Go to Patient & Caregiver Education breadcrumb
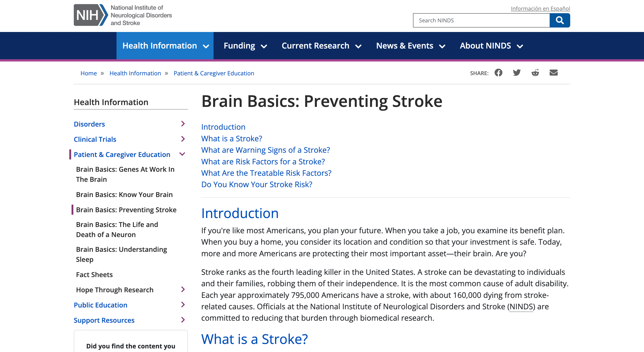Viewport: 644px width, 352px height. tap(214, 73)
